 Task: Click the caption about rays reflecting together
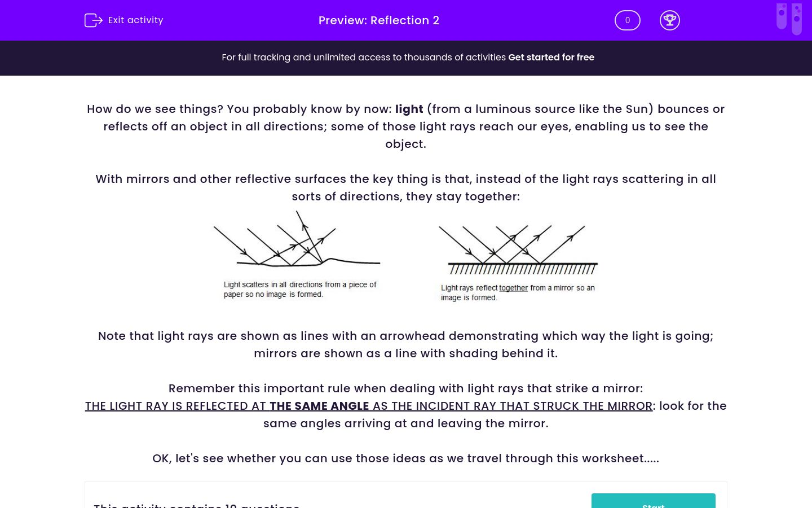click(x=517, y=292)
